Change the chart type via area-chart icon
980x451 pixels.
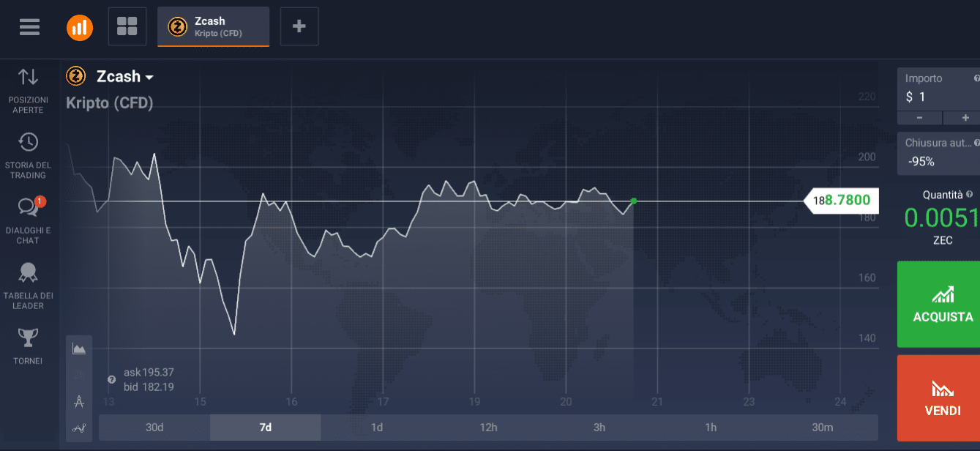pos(79,349)
